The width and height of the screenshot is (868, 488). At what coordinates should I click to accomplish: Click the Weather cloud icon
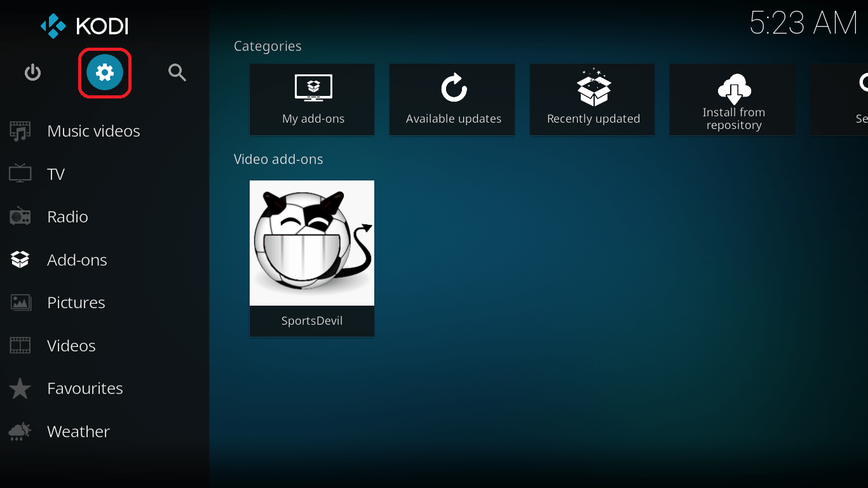tap(20, 431)
